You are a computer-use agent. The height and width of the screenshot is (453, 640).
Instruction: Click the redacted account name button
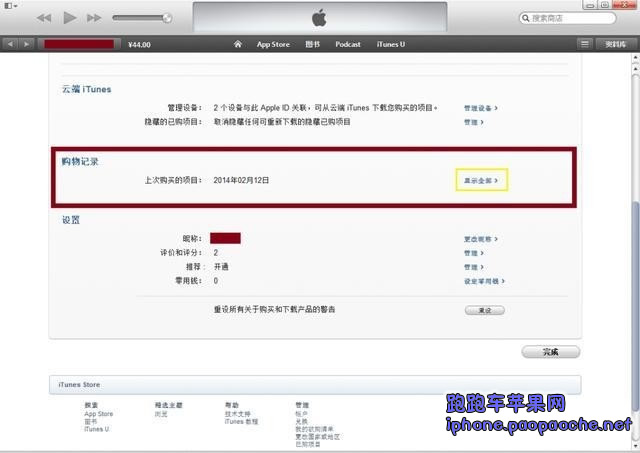(x=79, y=44)
